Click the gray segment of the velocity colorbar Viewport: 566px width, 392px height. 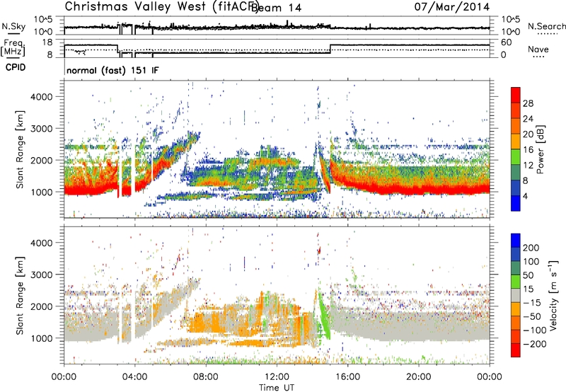point(516,296)
